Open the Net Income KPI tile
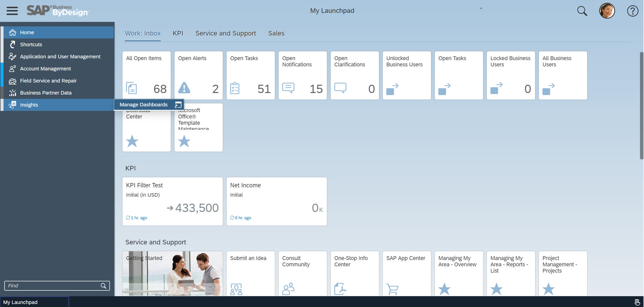Screen dimensions: 644x307 point(277,201)
